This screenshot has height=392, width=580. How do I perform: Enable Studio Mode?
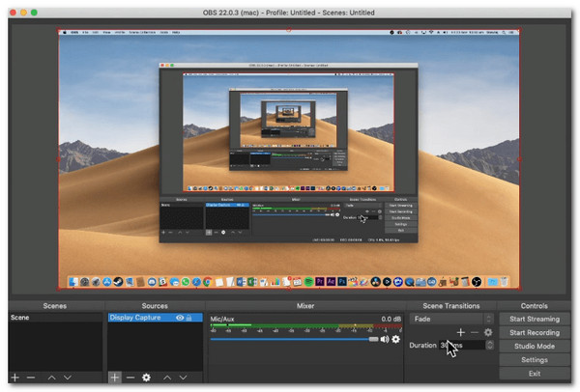pyautogui.click(x=535, y=347)
